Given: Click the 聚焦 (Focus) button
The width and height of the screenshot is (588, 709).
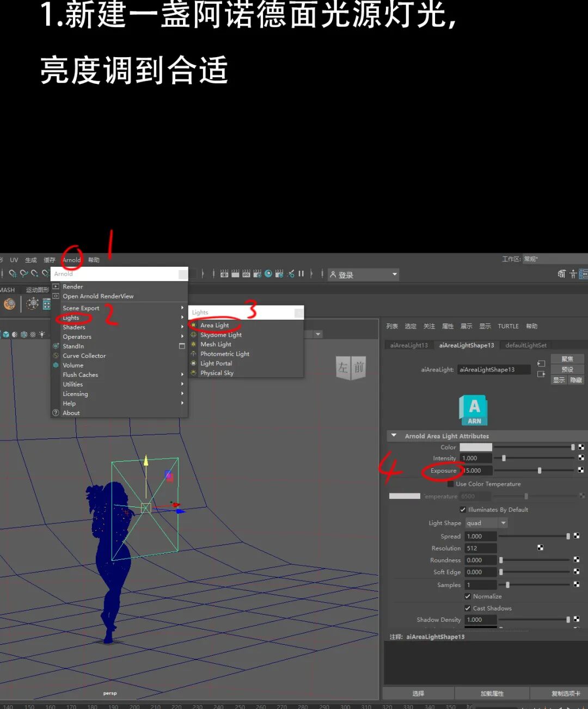Looking at the screenshot, I should (567, 359).
